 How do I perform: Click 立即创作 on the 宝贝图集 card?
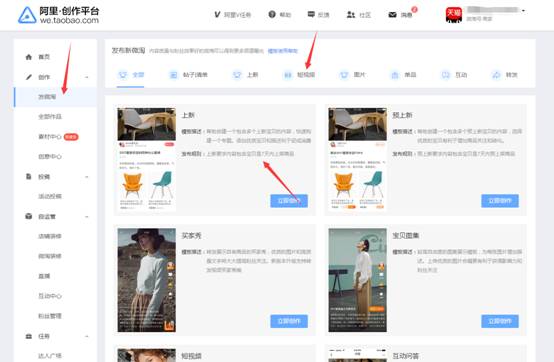coord(500,321)
